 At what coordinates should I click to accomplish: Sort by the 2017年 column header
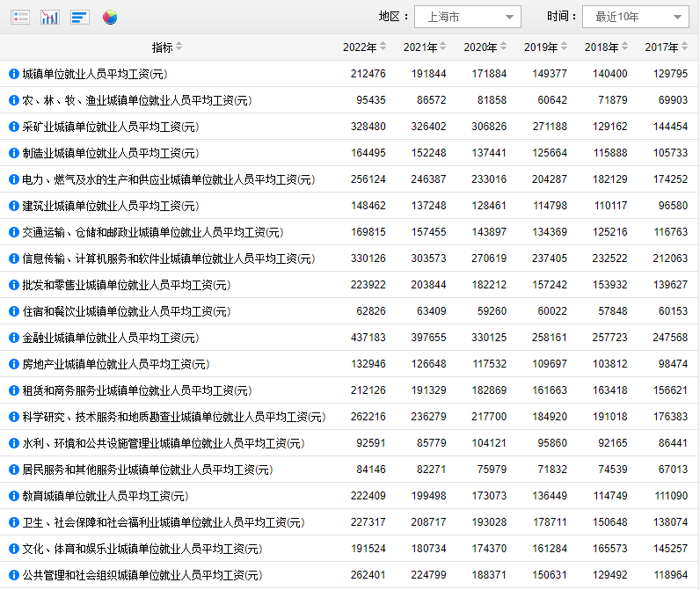coord(667,47)
